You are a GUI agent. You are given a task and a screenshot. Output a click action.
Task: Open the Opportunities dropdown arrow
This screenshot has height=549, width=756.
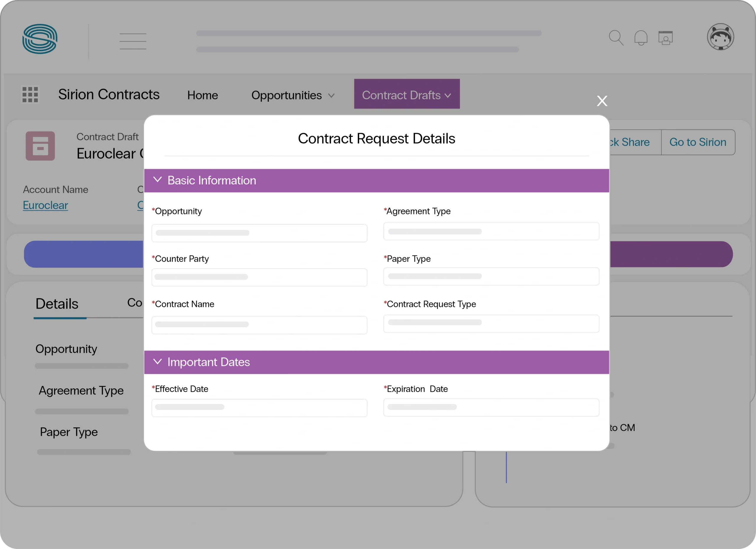click(331, 96)
